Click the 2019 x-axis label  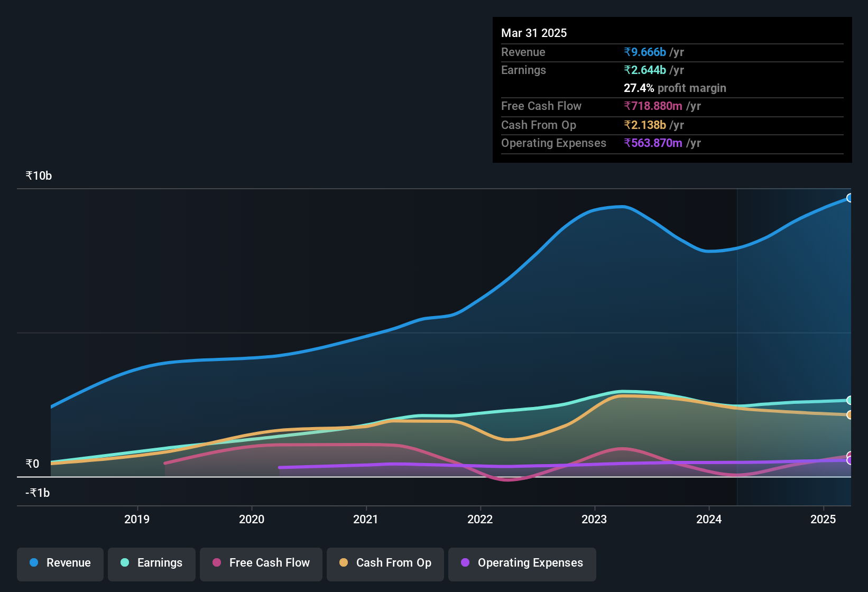137,519
